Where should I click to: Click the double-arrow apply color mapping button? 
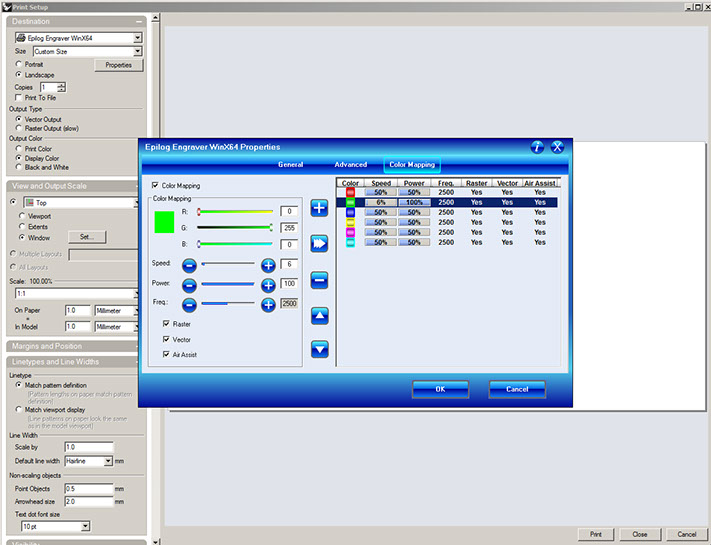click(319, 243)
